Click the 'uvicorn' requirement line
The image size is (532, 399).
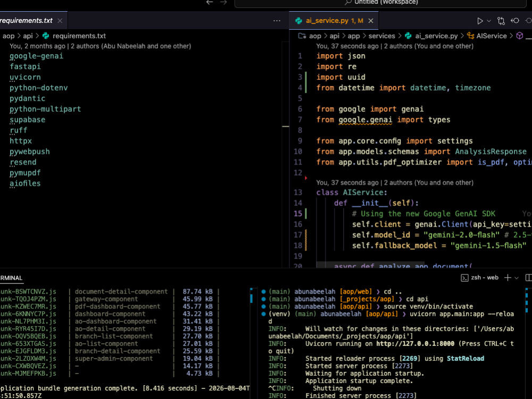(x=25, y=77)
